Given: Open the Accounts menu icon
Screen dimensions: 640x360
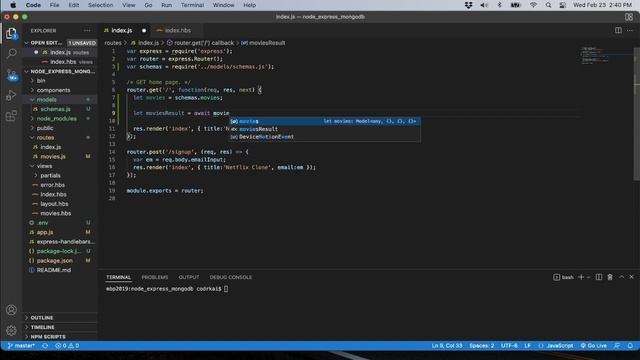Looking at the screenshot, I should point(11,310).
